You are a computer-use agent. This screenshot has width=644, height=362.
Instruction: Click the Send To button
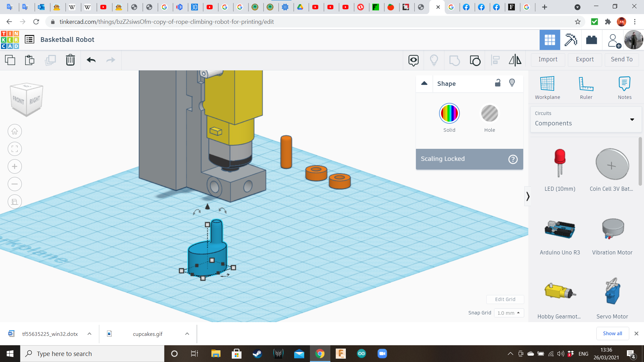(621, 59)
